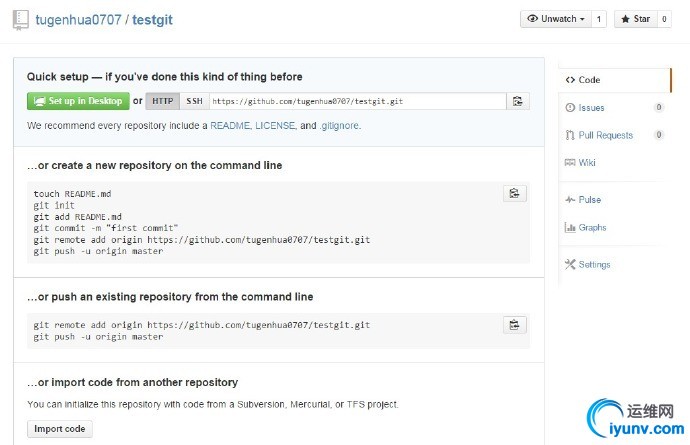Open the Issues sidebar section
The width and height of the screenshot is (690, 445).
pyautogui.click(x=591, y=107)
